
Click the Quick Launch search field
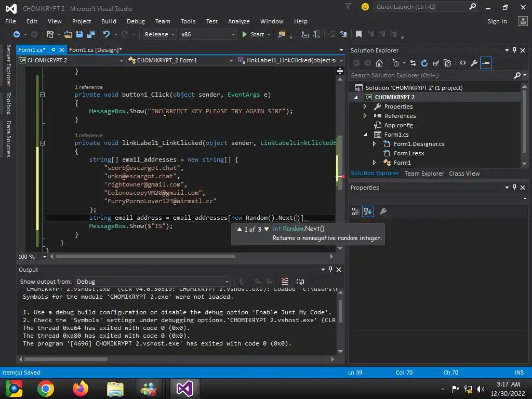tap(421, 7)
